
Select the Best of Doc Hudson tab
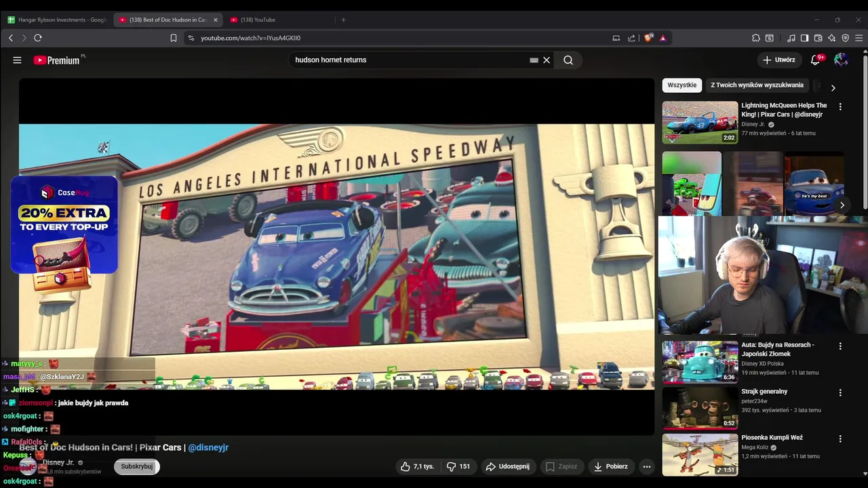tap(163, 20)
